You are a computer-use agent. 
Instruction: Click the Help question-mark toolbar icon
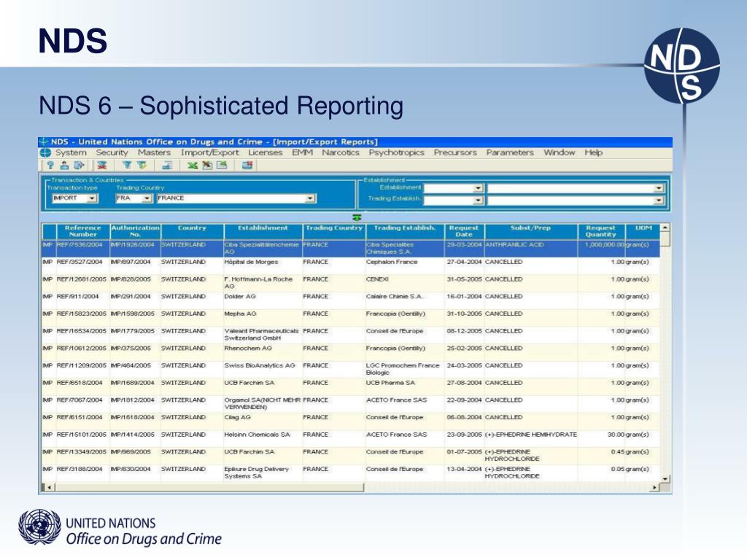[50, 166]
